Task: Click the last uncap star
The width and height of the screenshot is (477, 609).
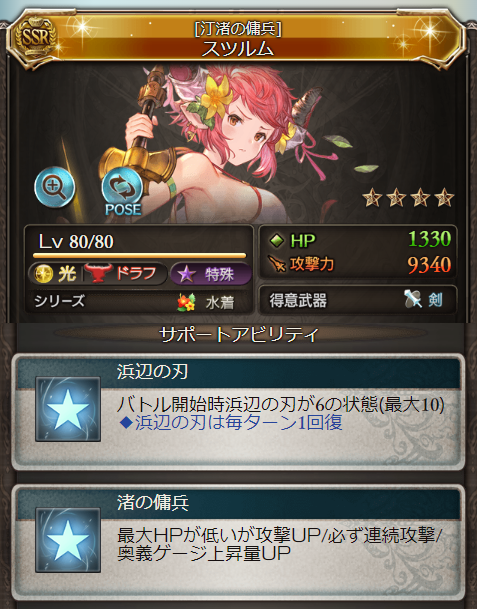Action: coord(444,197)
